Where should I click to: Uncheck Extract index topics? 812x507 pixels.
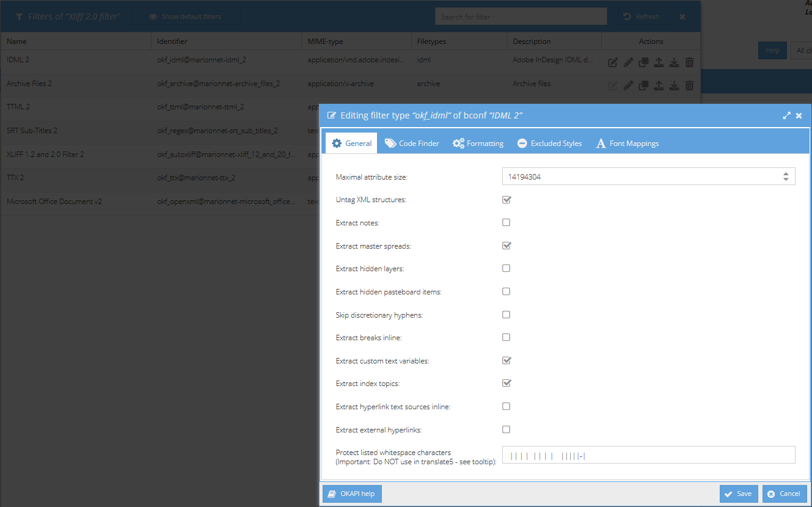[507, 384]
